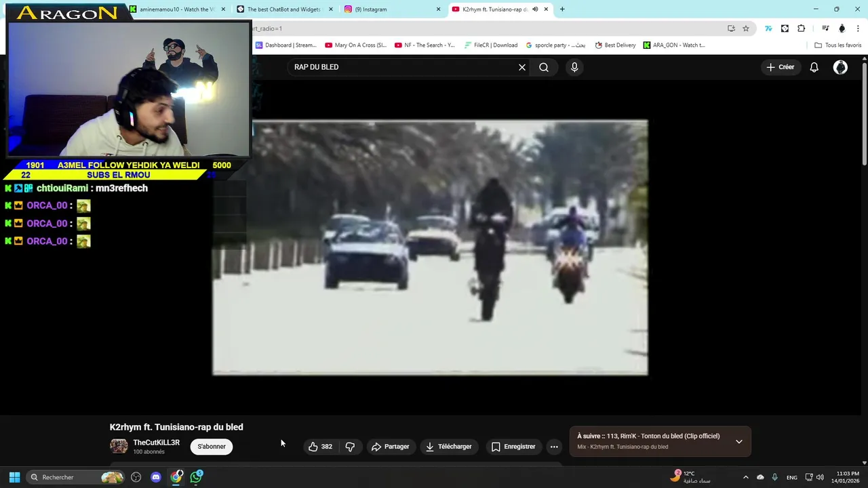Screen dimensions: 868x488
Task: Start voice search with the microphone
Action: tap(574, 67)
